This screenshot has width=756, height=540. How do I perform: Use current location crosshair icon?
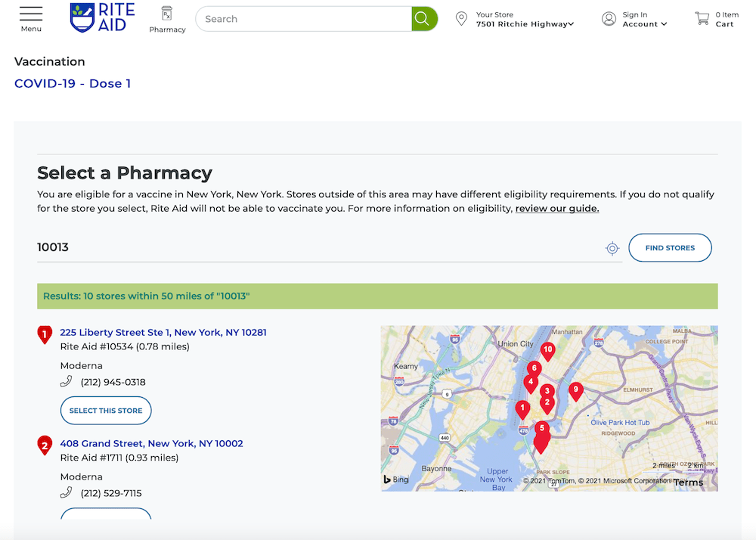[x=612, y=248]
